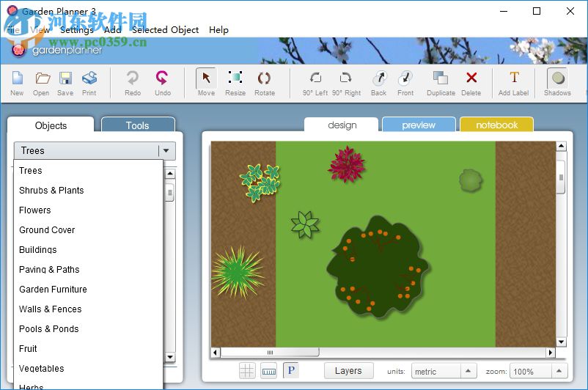This screenshot has width=588, height=390.
Task: Click canvas horizontal scrollbar right arrow
Action: coord(550,353)
